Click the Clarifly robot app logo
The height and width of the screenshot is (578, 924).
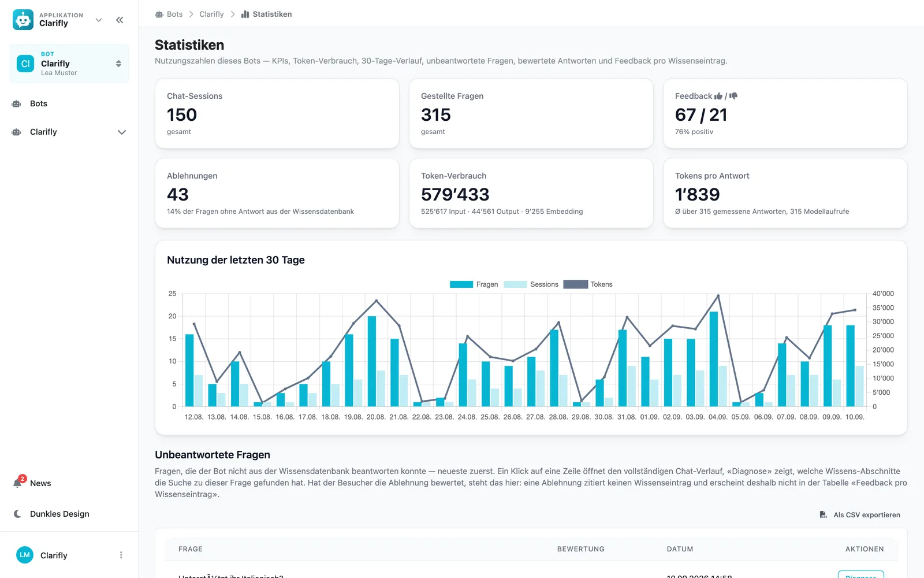(23, 20)
